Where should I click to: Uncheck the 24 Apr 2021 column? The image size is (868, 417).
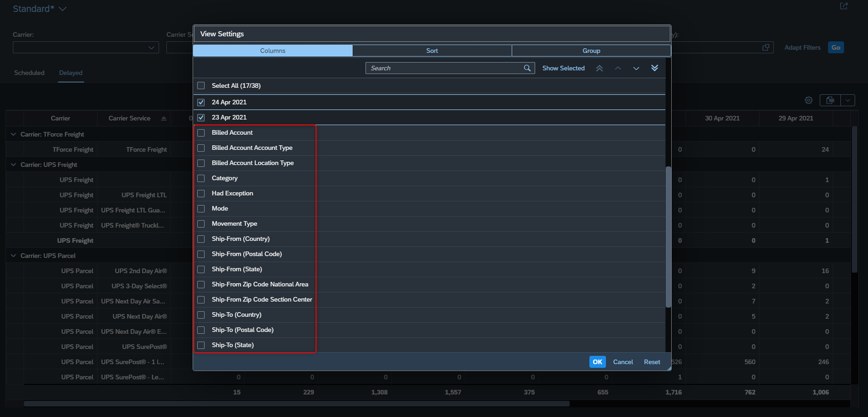coord(201,103)
